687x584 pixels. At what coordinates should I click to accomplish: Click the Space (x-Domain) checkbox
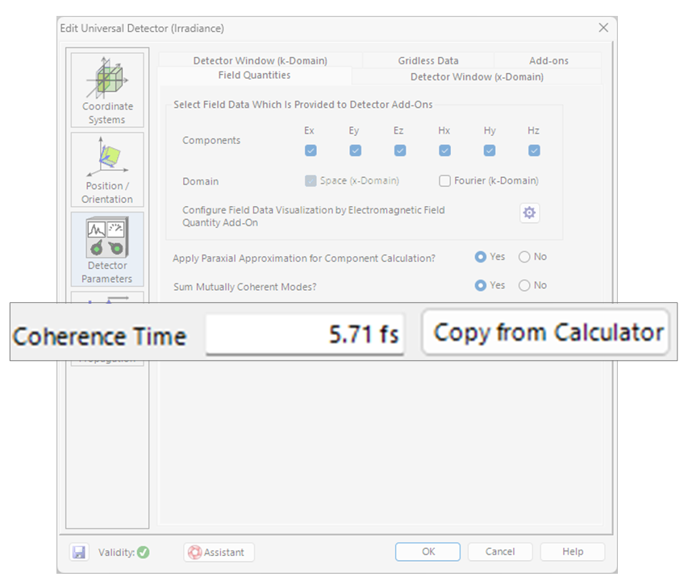click(311, 181)
